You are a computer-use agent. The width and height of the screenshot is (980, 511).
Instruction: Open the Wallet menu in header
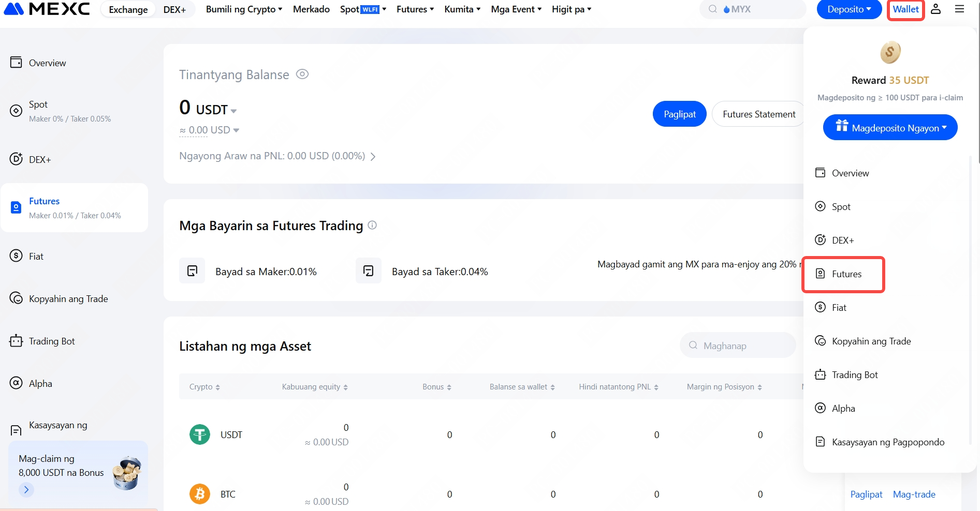[905, 9]
